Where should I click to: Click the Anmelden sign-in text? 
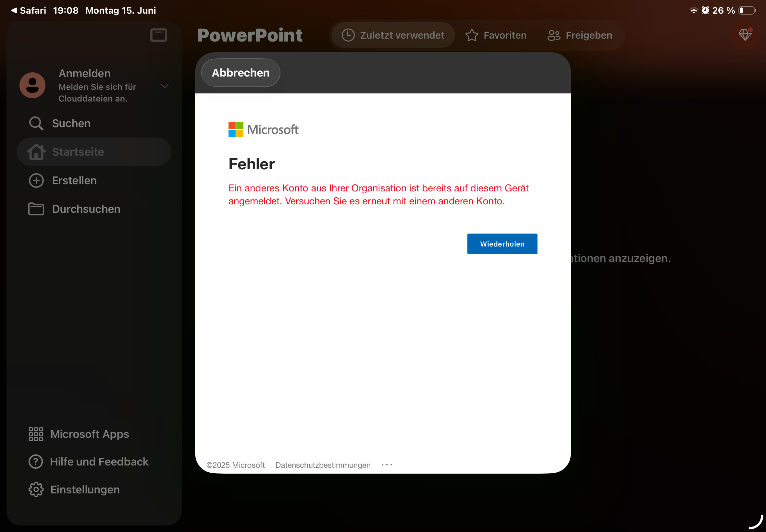coord(85,73)
